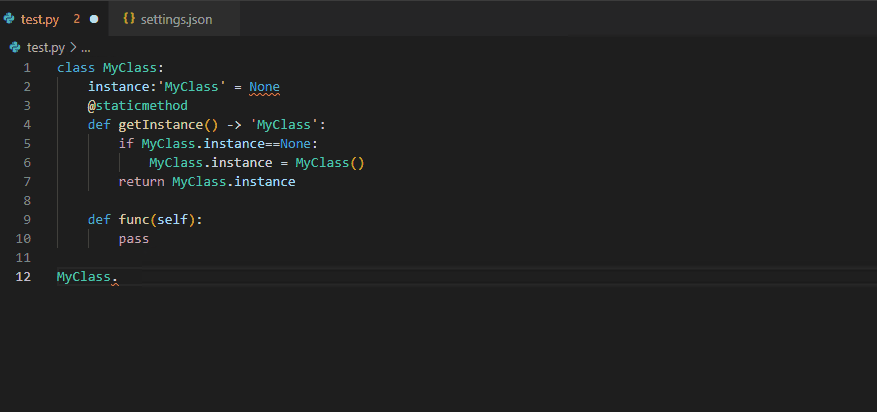Switch to the test.py tab

point(54,19)
